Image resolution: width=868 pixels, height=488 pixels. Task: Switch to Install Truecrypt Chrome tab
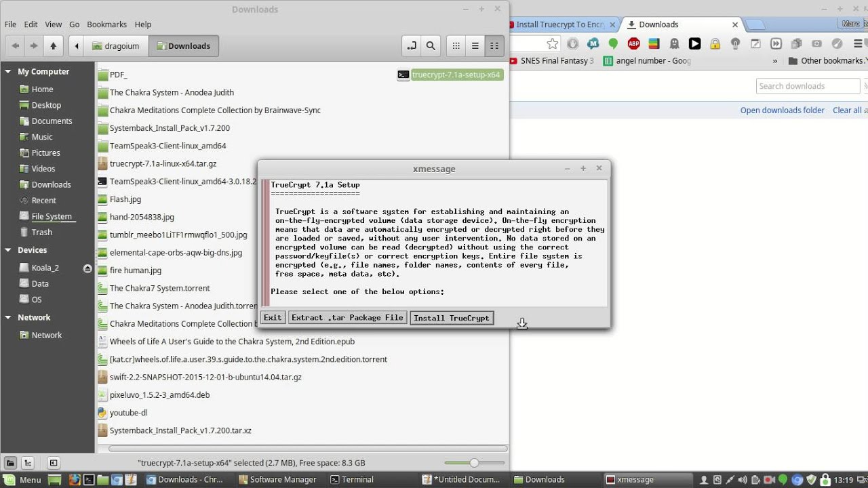click(x=560, y=24)
